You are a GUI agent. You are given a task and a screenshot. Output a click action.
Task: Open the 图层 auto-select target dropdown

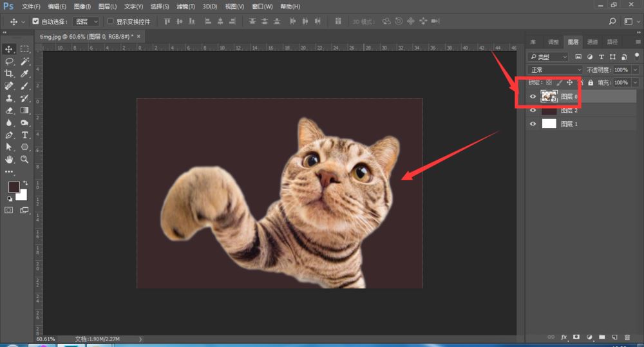86,21
